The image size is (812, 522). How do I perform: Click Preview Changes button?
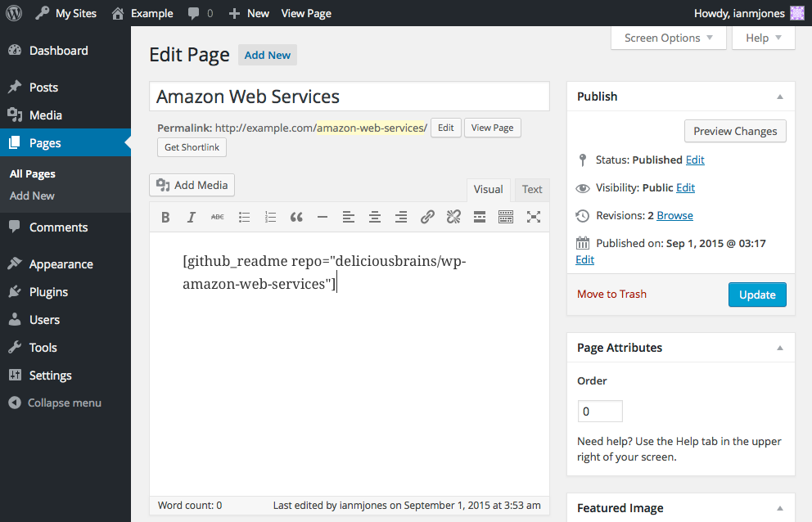pyautogui.click(x=735, y=131)
